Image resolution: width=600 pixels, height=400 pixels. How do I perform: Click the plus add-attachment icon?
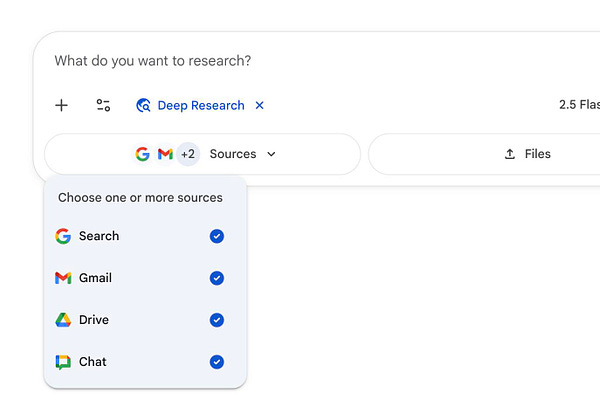[62, 105]
